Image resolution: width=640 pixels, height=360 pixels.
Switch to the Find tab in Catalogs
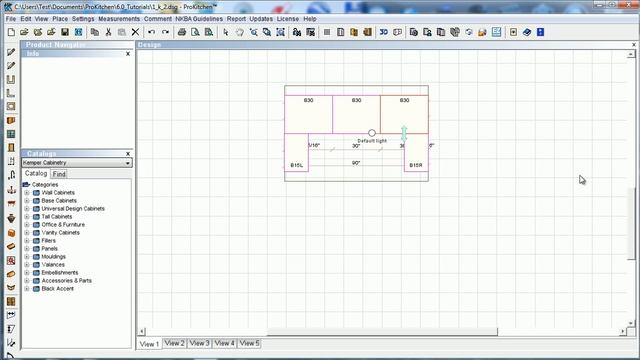point(59,174)
